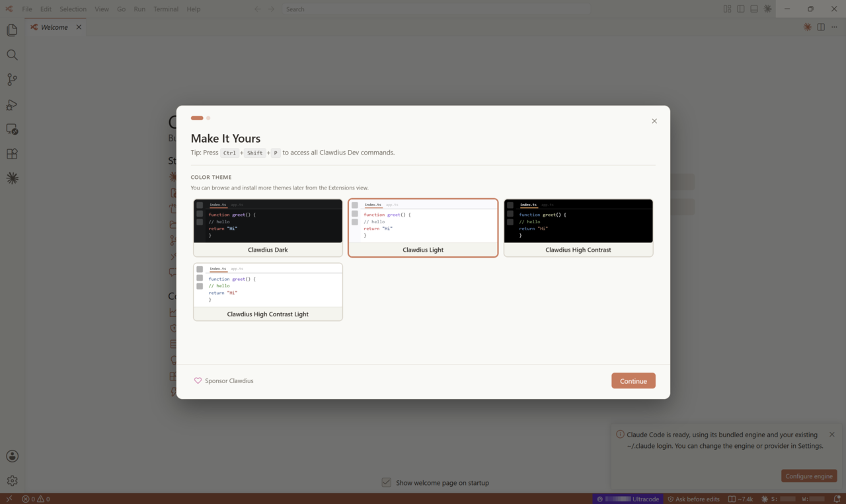Viewport: 846px width, 504px height.
Task: Open the Terminal menu
Action: [x=166, y=9]
